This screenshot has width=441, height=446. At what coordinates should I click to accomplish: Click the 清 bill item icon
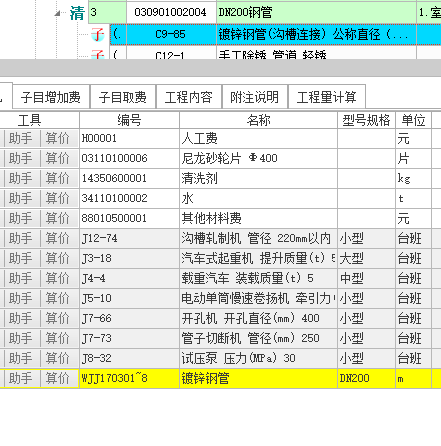click(x=77, y=13)
